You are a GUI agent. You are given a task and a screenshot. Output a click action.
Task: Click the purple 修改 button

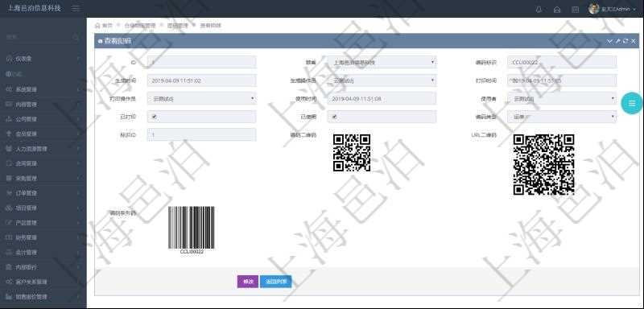tap(248, 282)
